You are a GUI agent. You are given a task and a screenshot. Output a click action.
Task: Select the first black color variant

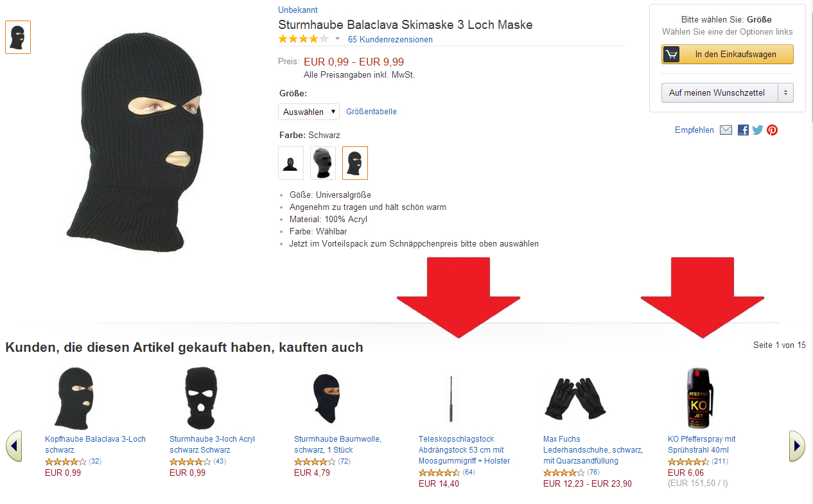pyautogui.click(x=291, y=163)
